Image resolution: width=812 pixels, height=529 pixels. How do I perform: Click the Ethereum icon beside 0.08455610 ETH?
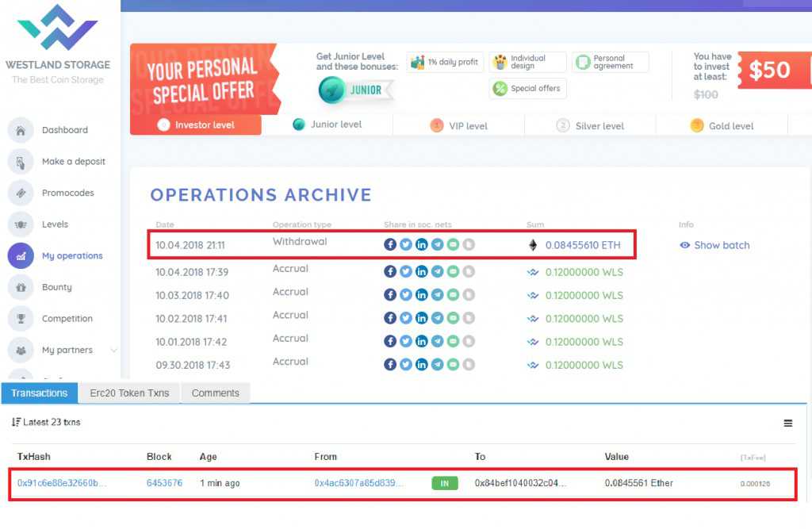[533, 245]
